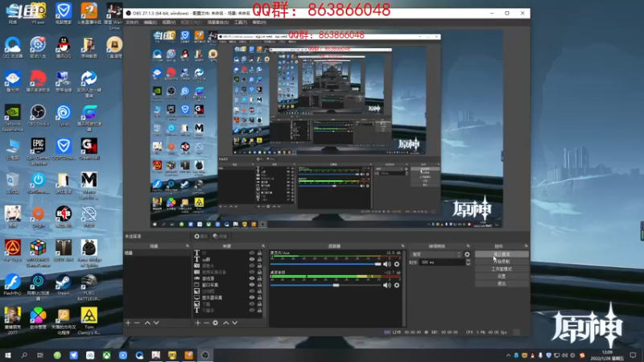Move the selected source down in Sources
Viewport: 644px width, 362px height.
pos(234,323)
